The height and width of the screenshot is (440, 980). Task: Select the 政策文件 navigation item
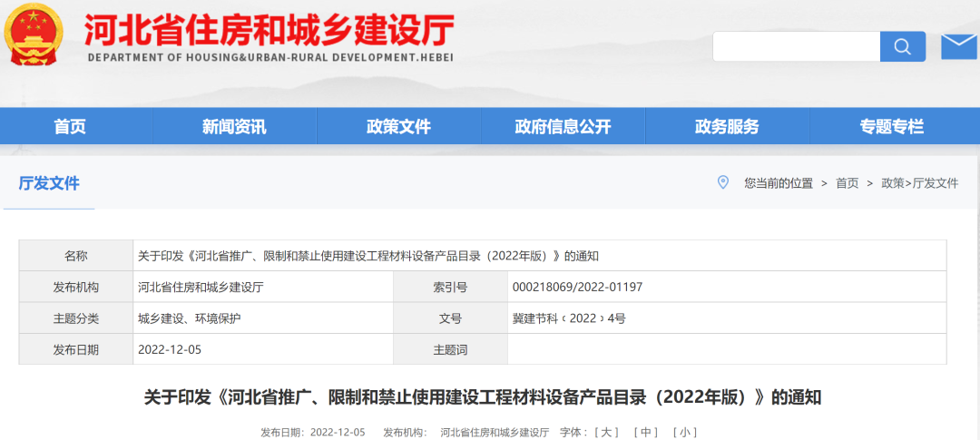pos(398,127)
